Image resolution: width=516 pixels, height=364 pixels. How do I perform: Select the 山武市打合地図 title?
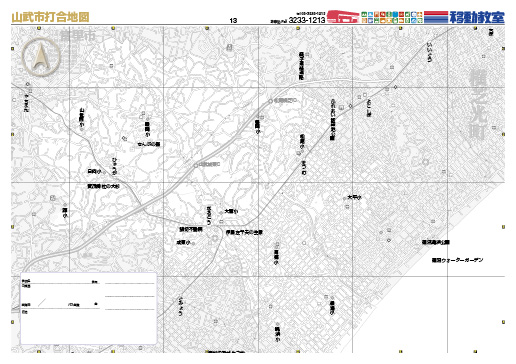click(x=50, y=17)
